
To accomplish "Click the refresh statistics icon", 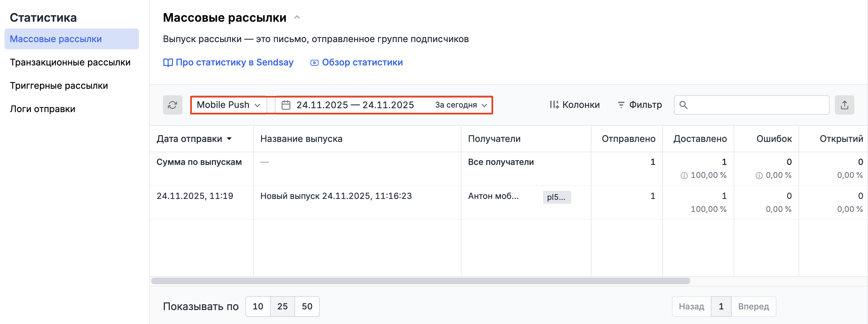I will [172, 105].
